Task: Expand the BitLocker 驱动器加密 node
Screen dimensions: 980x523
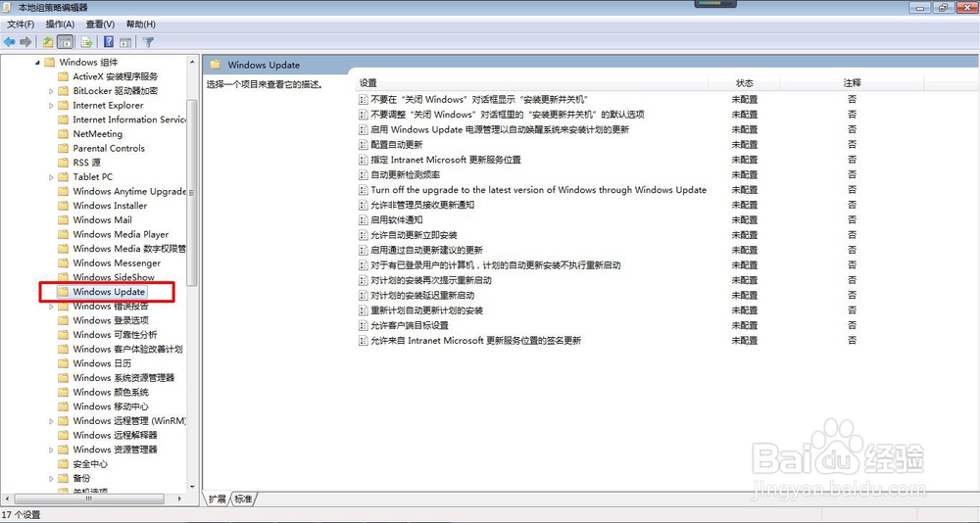Action: [51, 91]
